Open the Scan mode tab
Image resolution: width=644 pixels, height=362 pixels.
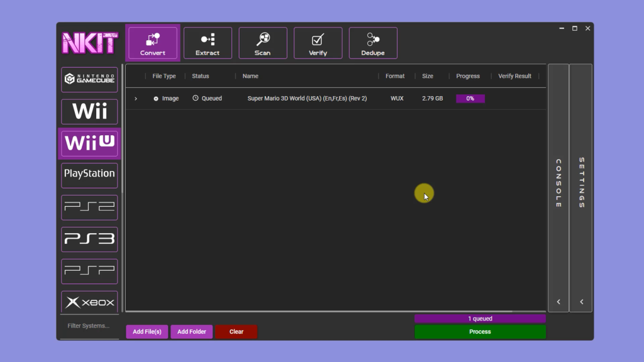click(x=263, y=43)
